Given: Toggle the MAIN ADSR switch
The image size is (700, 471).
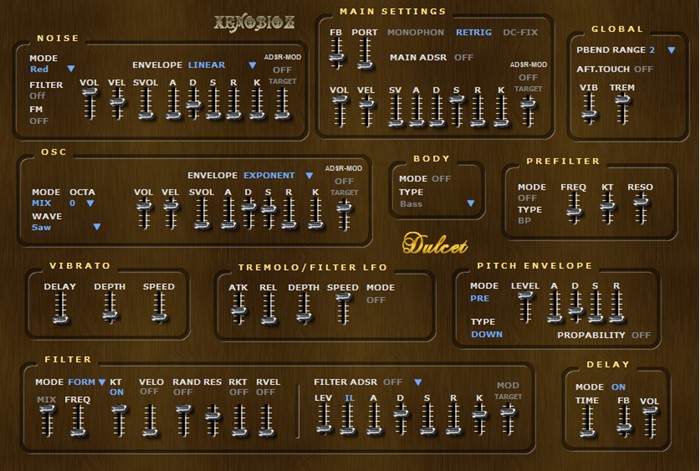Looking at the screenshot, I should 463,57.
